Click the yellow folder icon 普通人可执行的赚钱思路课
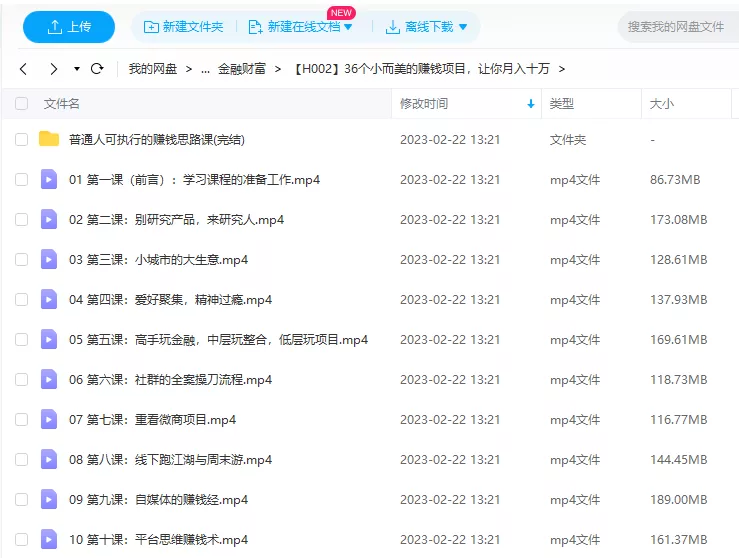 [49, 139]
